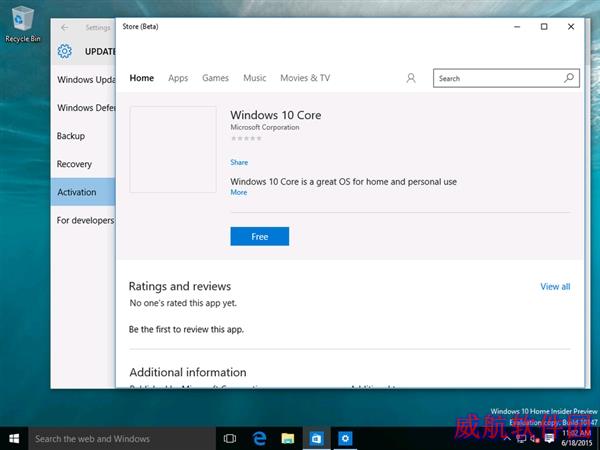Switch to Store app on taskbar

point(316,439)
